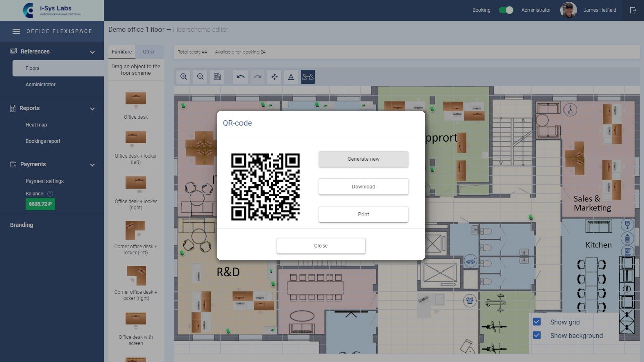Open Heat map report

tap(36, 125)
